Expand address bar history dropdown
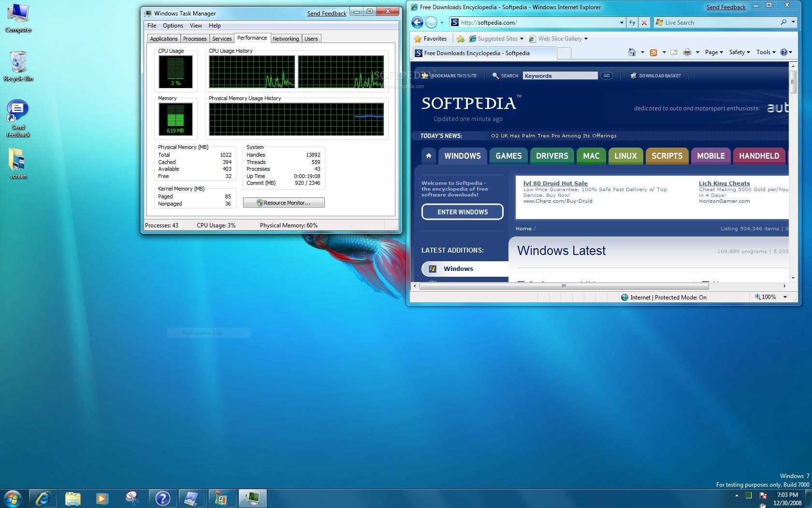The width and height of the screenshot is (812, 508). [622, 22]
